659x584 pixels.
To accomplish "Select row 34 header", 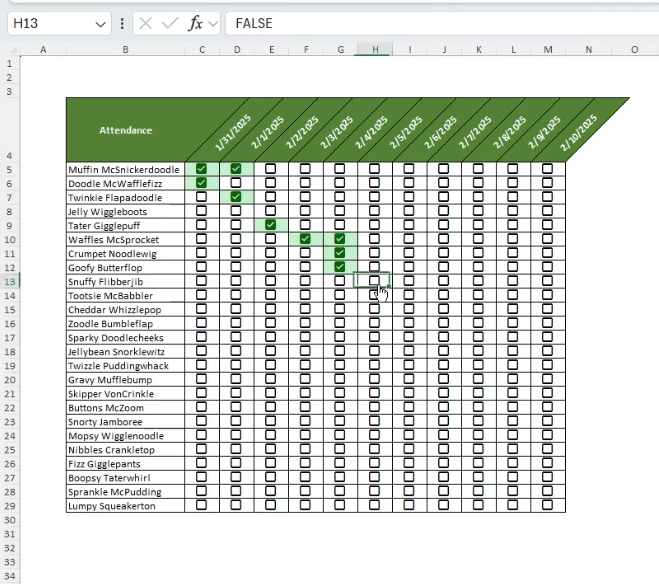I will click(x=10, y=576).
